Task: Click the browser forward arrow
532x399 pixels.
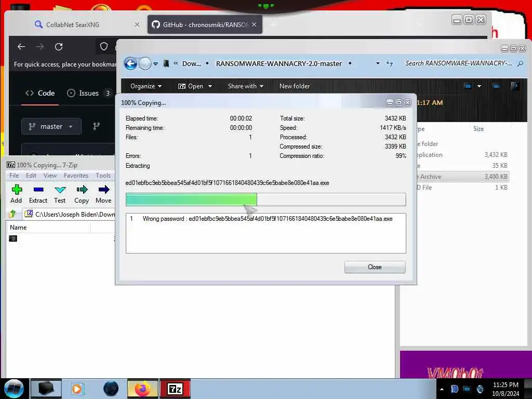Action: coord(39,46)
